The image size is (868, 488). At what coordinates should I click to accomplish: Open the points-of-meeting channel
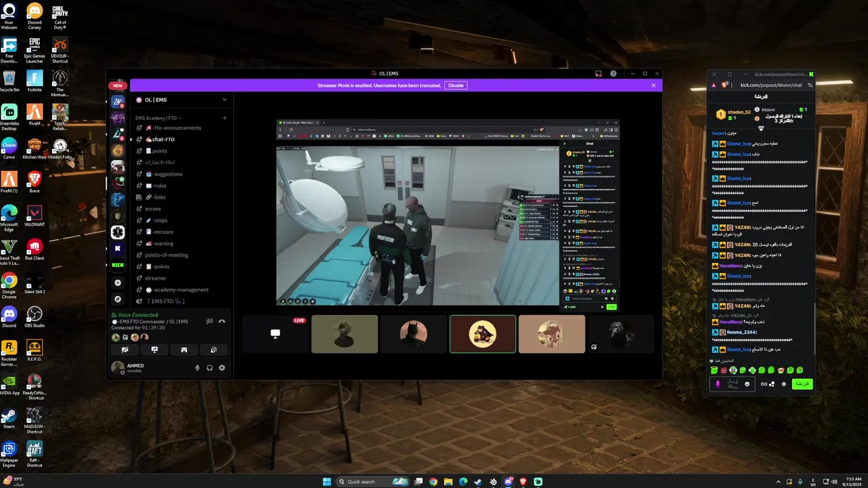pos(167,255)
